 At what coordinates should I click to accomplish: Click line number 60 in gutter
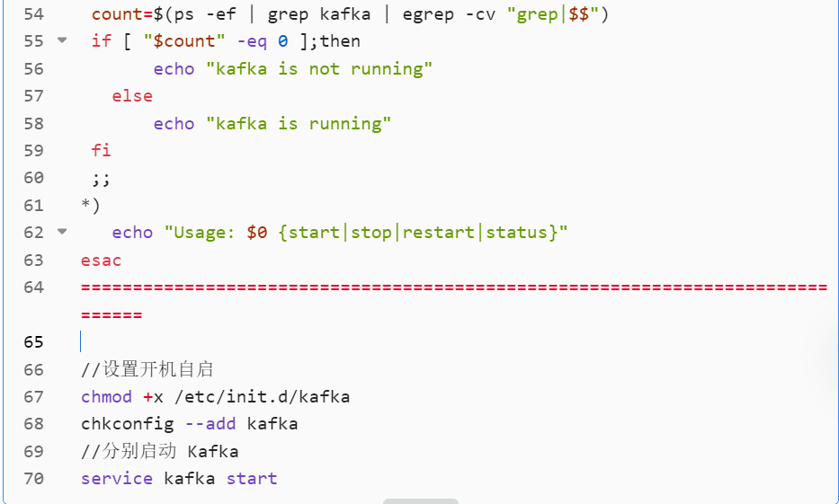(x=33, y=178)
